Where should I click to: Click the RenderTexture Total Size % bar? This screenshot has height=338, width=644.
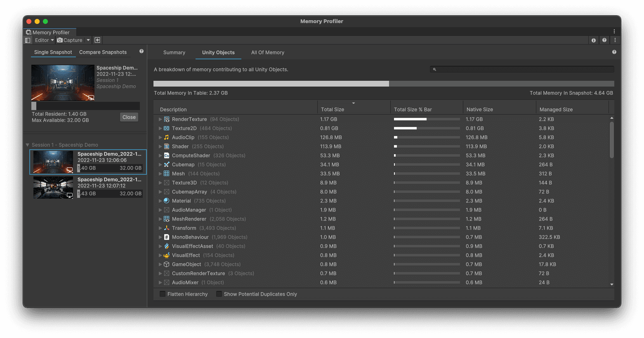427,119
